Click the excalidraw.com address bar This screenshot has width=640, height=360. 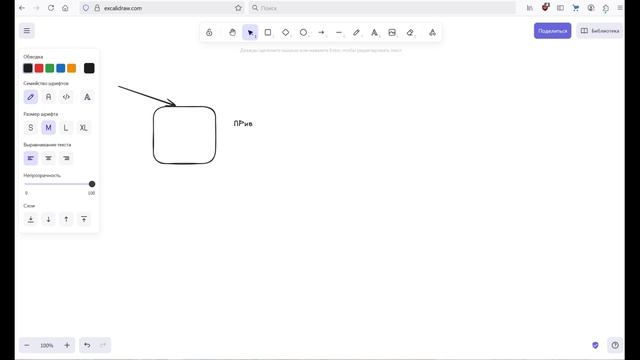(163, 8)
